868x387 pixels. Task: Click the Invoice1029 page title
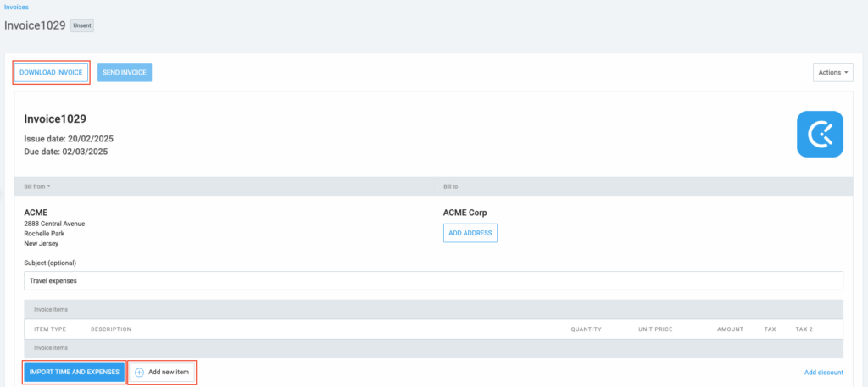(x=35, y=25)
